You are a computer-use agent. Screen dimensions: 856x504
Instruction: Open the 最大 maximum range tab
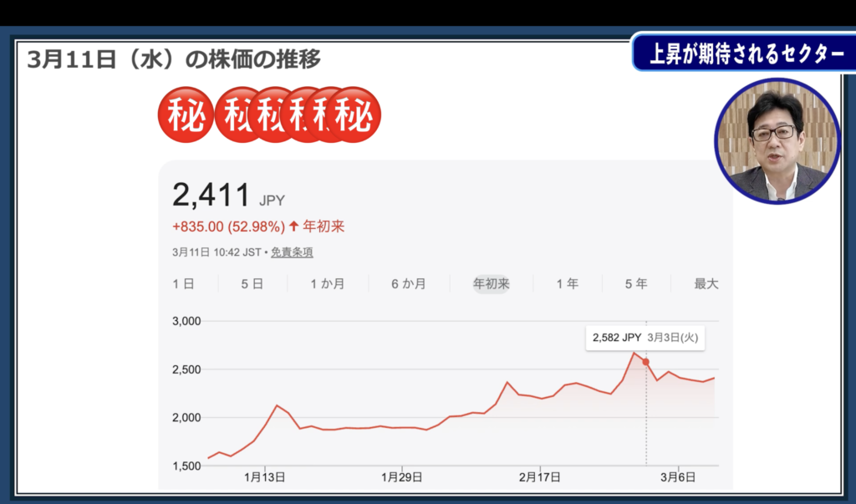point(706,284)
